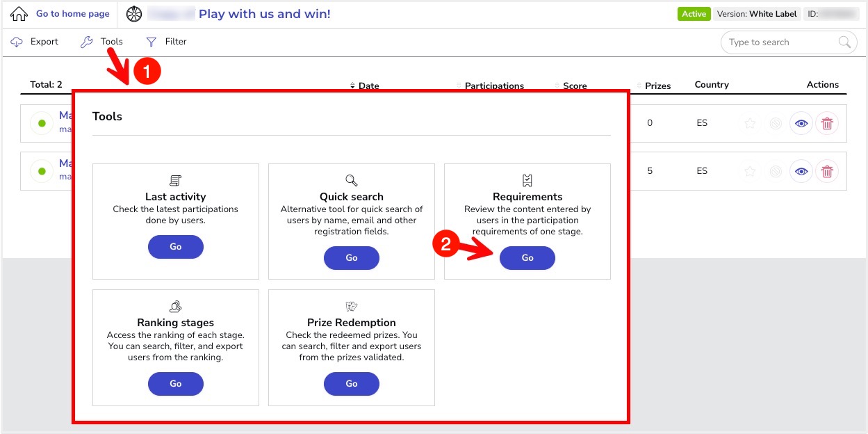The image size is (868, 434).
Task: Focus the Type to search field
Action: click(x=778, y=42)
